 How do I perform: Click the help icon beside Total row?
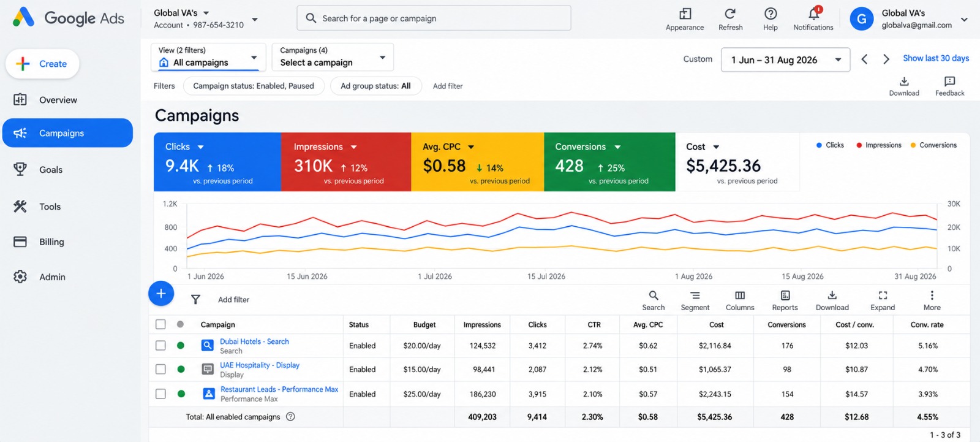290,416
